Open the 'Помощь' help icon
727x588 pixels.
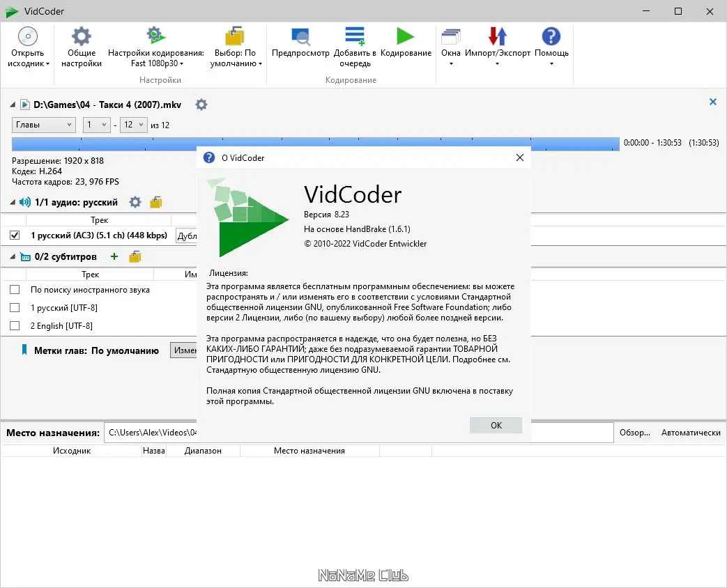coord(551,36)
